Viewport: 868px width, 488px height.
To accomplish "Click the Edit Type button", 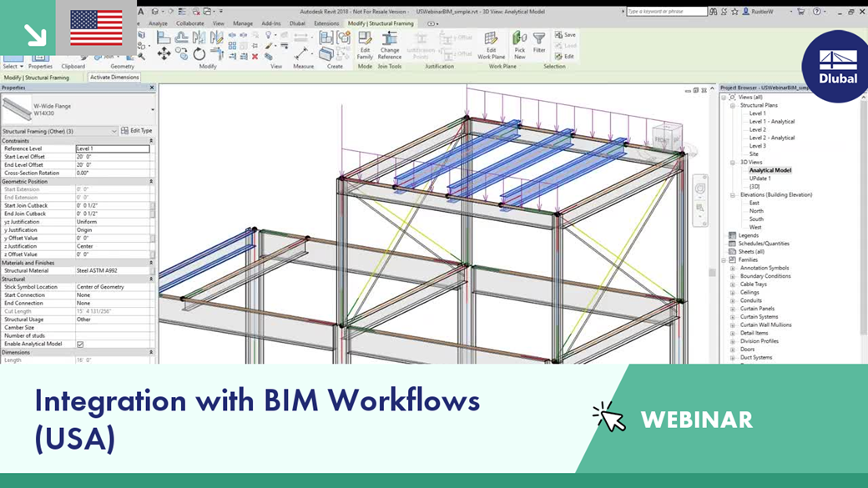I will [137, 131].
